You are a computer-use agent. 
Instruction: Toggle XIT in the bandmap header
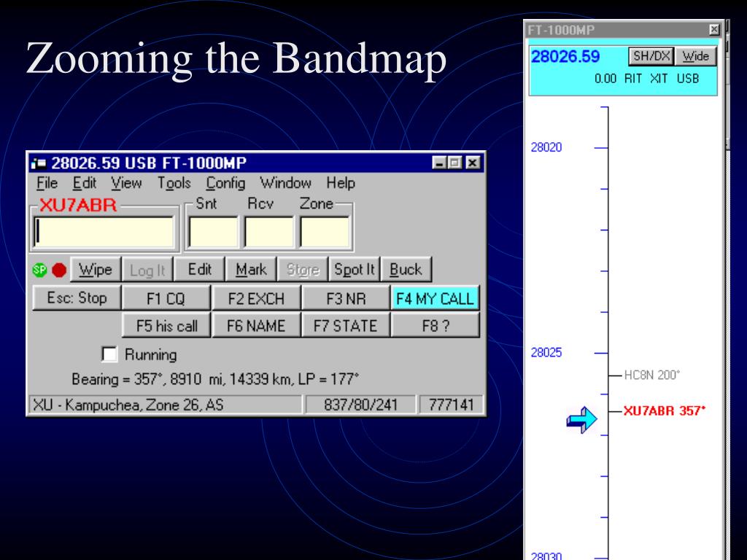pyautogui.click(x=659, y=79)
